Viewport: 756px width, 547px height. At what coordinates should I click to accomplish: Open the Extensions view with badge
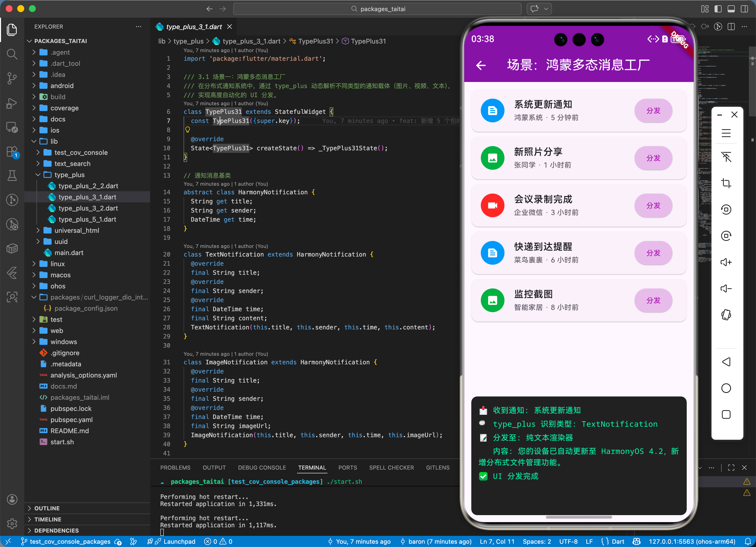click(12, 152)
